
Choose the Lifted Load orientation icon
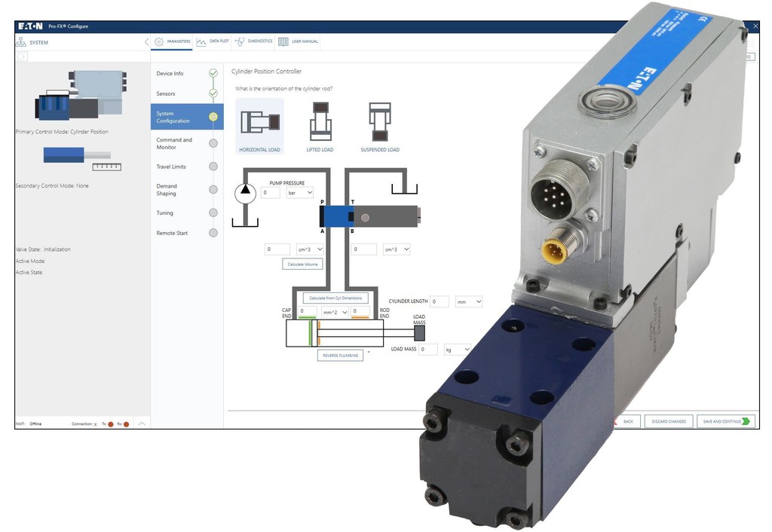pyautogui.click(x=321, y=121)
